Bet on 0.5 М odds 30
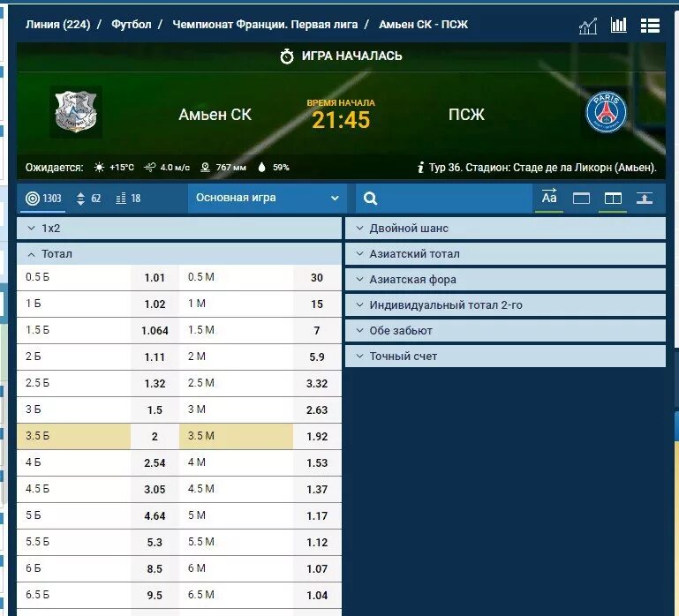679x616 pixels. pos(317,277)
